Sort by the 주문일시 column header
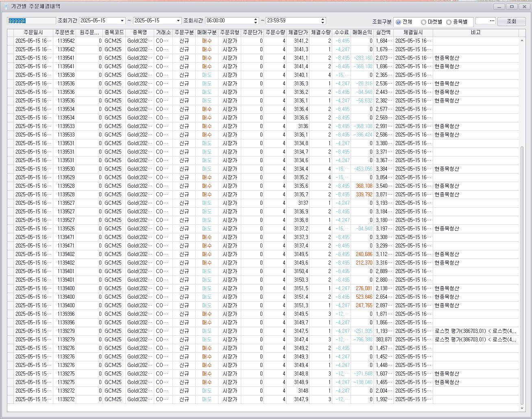This screenshot has width=532, height=419. pyautogui.click(x=33, y=33)
